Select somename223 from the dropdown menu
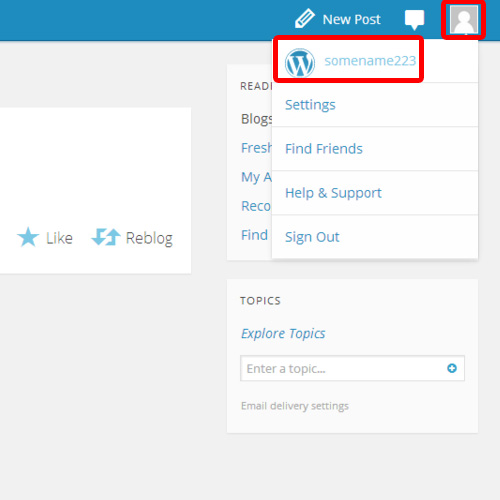Image resolution: width=500 pixels, height=500 pixels. pos(370,61)
